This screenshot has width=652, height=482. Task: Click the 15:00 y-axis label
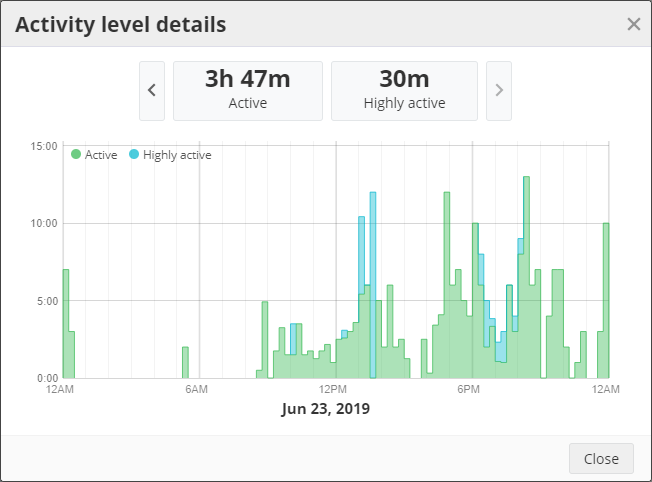[x=44, y=146]
